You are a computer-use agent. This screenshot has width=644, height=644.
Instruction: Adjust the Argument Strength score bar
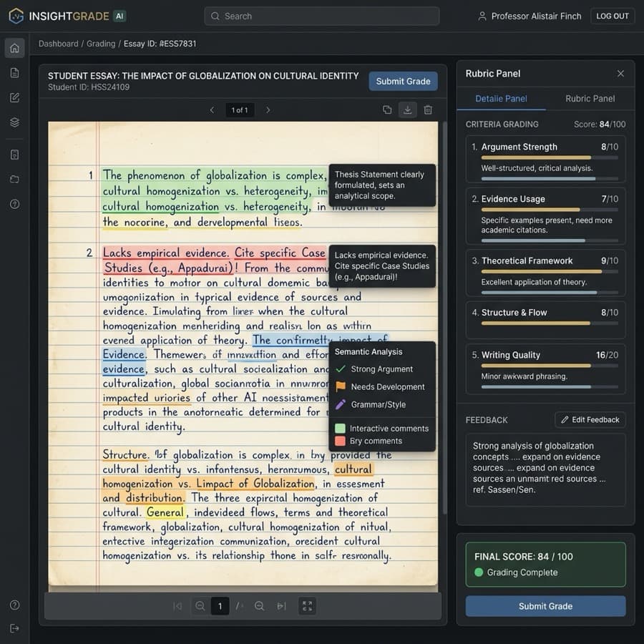(x=550, y=157)
